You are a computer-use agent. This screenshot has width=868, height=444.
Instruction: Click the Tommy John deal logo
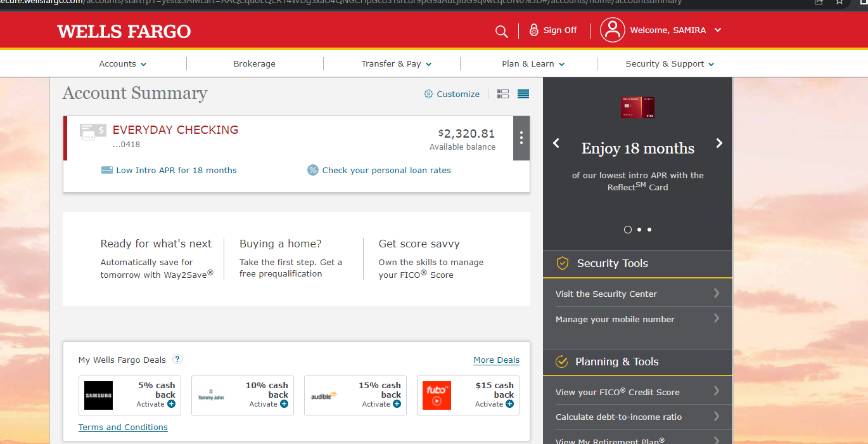click(x=211, y=395)
